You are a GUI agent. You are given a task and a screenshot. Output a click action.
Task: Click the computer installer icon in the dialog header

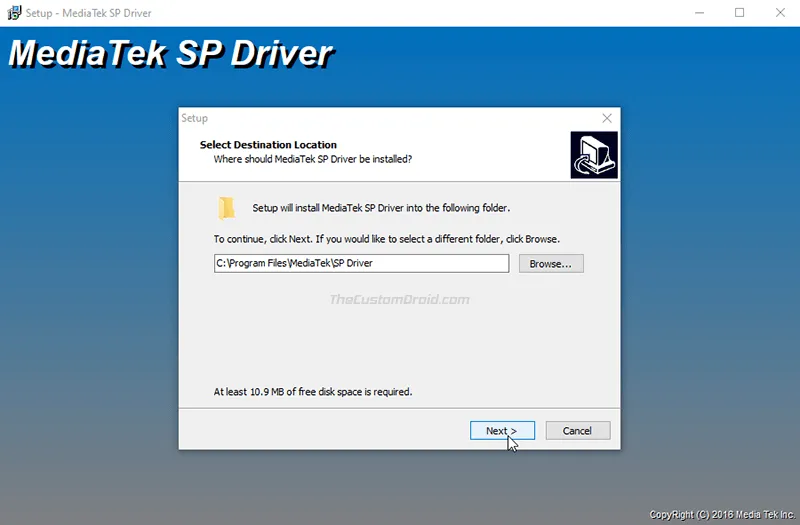tap(594, 155)
